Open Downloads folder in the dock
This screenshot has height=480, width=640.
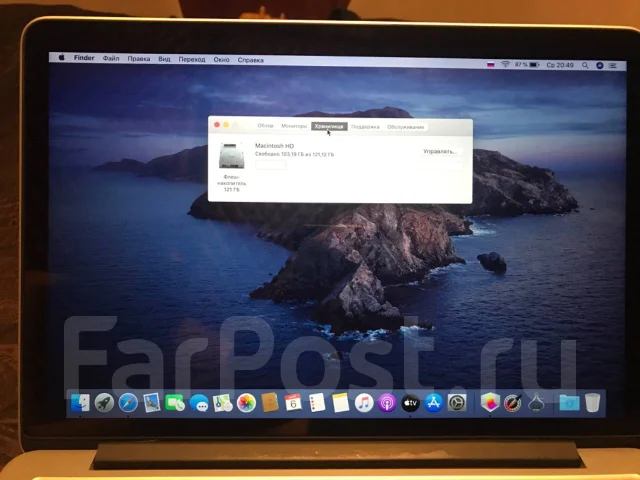(569, 403)
